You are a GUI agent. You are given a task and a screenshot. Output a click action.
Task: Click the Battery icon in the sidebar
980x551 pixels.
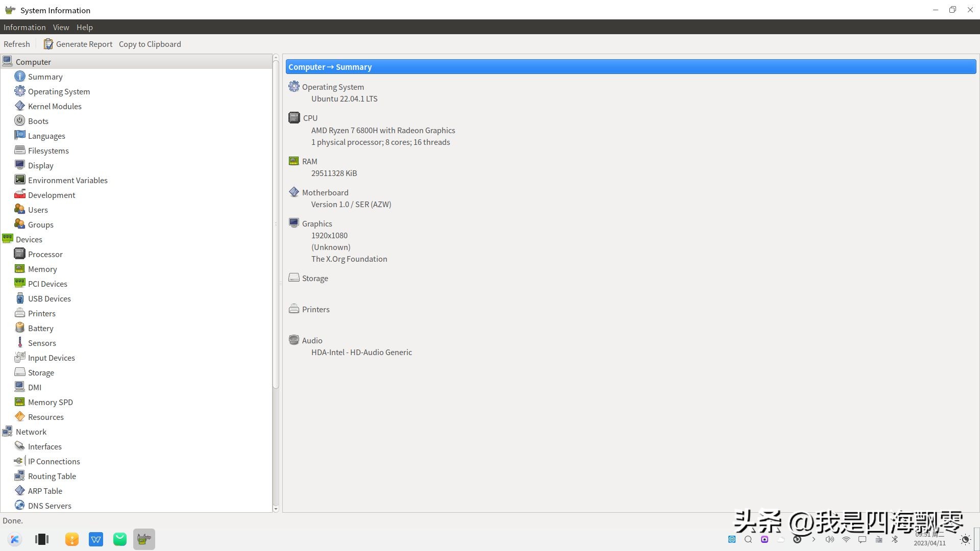point(19,328)
